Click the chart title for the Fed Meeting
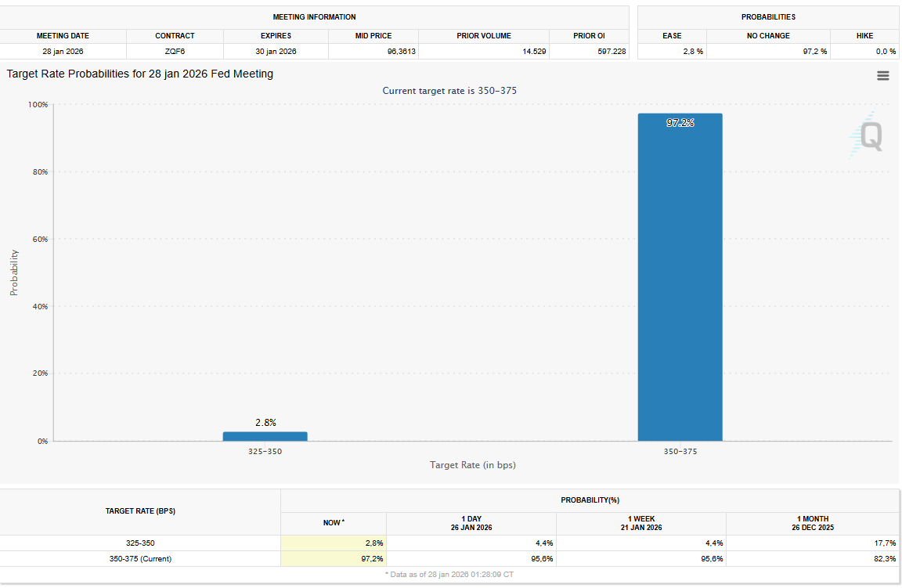The width and height of the screenshot is (902, 588). tap(140, 74)
